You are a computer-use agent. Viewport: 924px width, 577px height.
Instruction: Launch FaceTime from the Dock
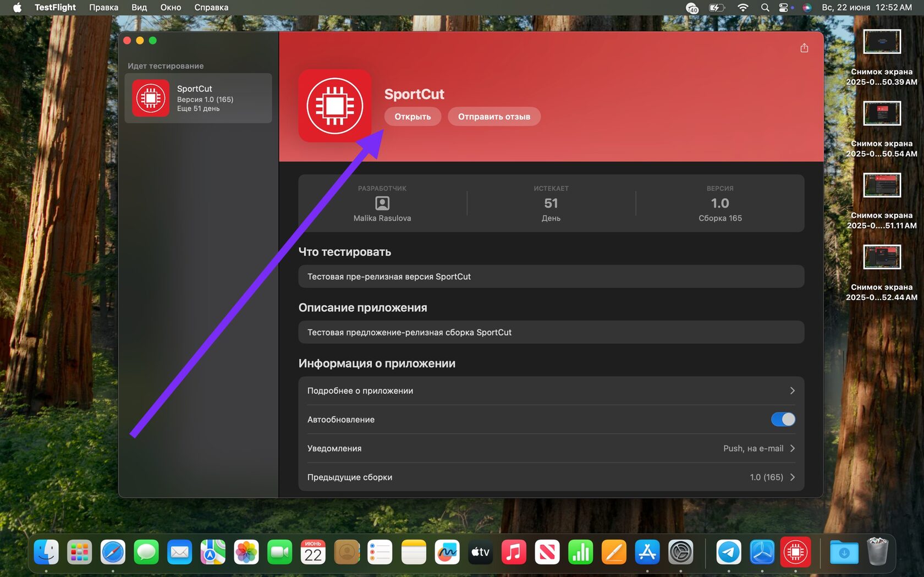pos(280,552)
